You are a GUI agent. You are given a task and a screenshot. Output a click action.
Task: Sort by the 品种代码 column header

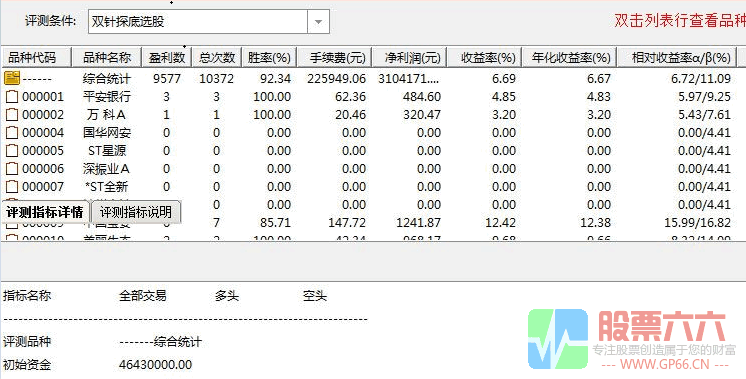pos(36,58)
